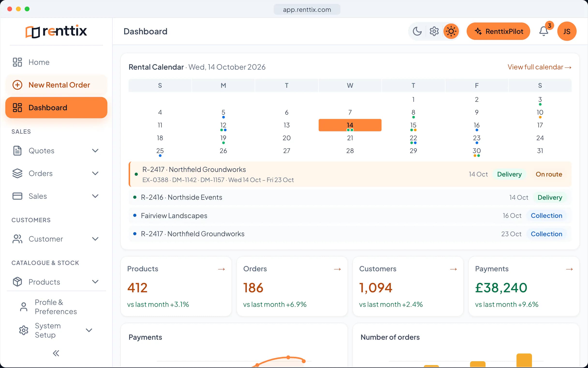Start a New Rental Order
588x368 pixels.
pos(56,85)
